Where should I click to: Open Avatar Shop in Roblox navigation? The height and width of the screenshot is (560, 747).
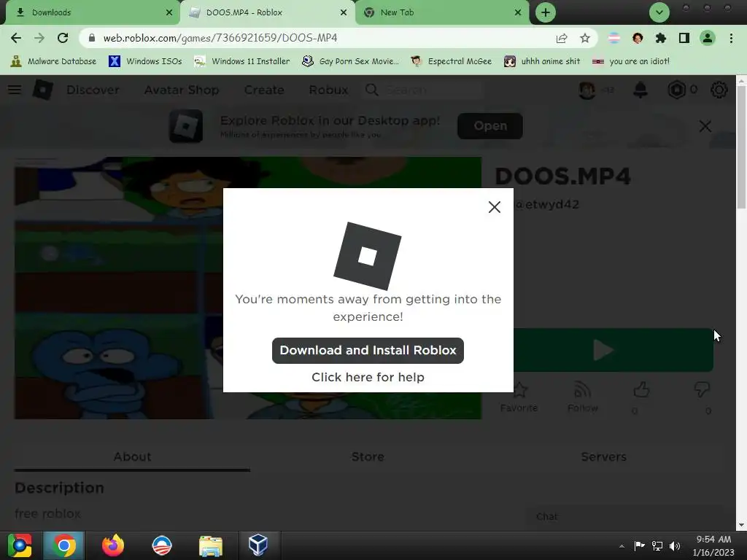182,90
